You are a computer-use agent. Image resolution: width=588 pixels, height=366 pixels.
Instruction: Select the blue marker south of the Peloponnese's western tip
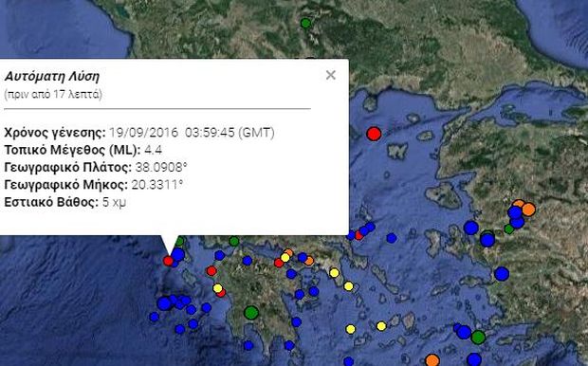click(x=248, y=345)
